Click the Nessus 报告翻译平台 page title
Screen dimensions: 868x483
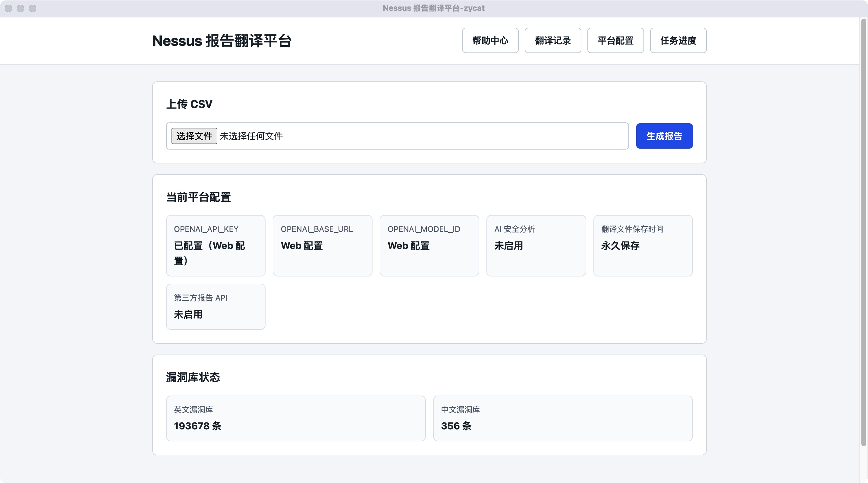tap(222, 41)
